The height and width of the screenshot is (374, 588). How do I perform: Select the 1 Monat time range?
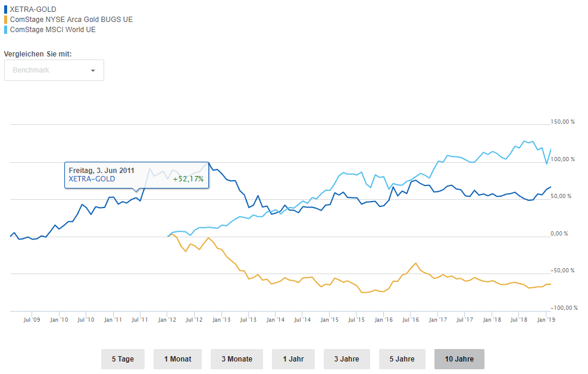point(177,359)
